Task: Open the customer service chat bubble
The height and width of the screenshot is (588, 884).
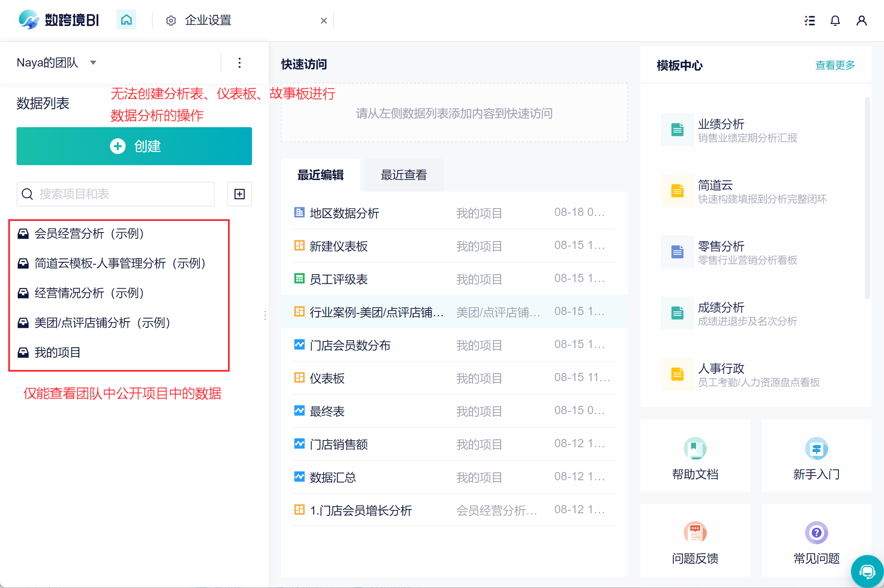Action: tap(867, 571)
